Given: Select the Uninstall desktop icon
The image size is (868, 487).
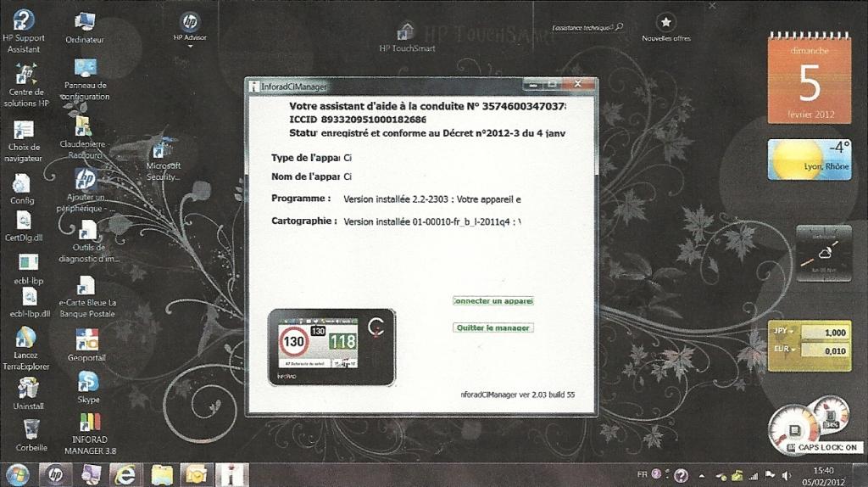Looking at the screenshot, I should [28, 394].
